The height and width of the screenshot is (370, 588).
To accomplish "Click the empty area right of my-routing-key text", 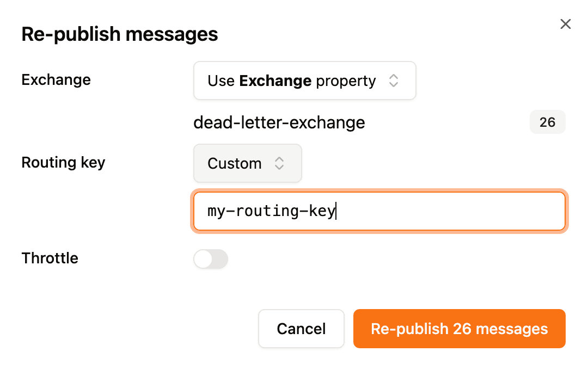I will click(x=452, y=211).
